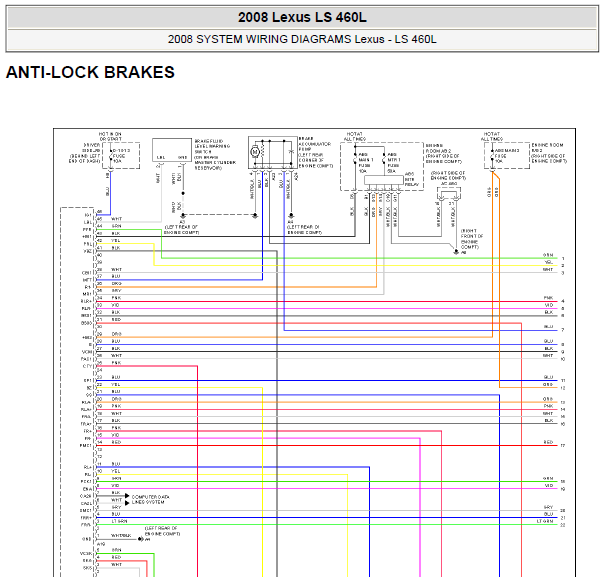Click the red wire ending at terminal 17 on right
Image resolution: width=601 pixels, height=577 pixels.
[x=326, y=445]
